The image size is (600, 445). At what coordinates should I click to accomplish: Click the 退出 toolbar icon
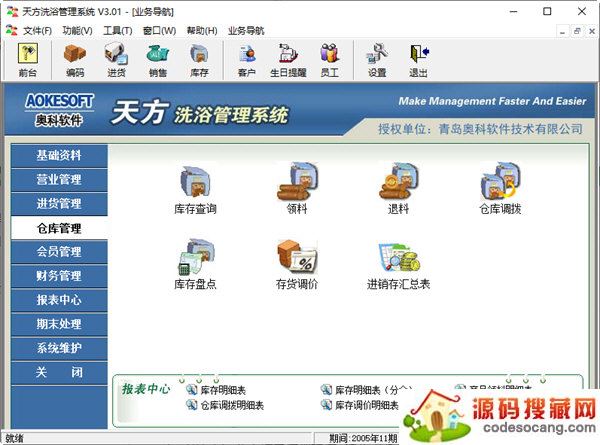(x=418, y=60)
